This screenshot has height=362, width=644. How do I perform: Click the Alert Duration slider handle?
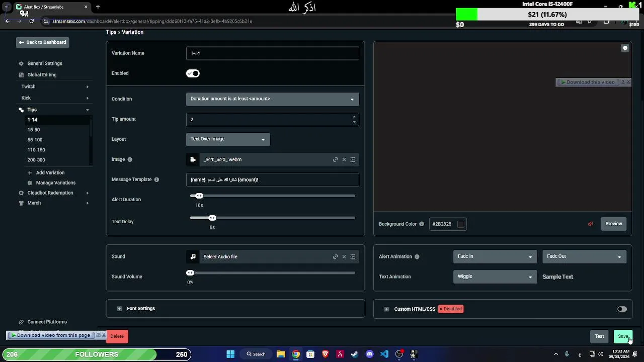pos(199,196)
